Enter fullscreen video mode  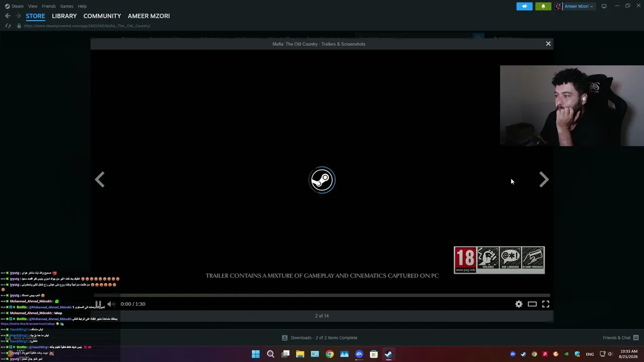(x=545, y=304)
